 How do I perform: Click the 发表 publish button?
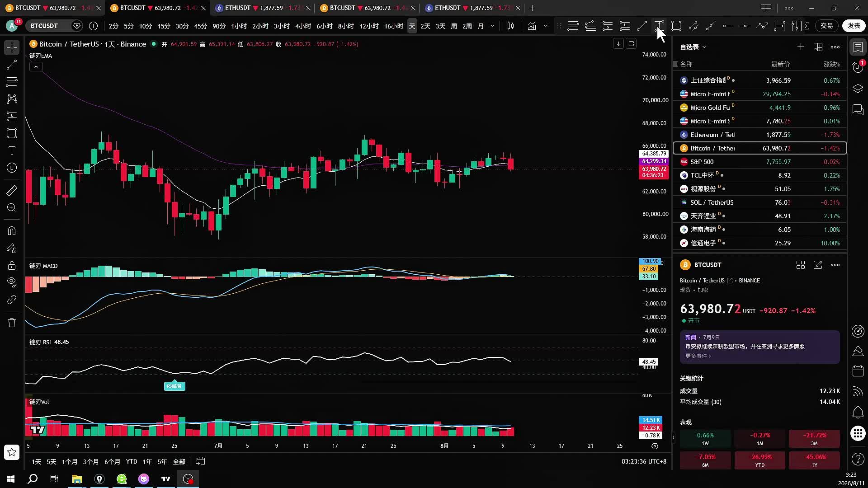pos(854,26)
